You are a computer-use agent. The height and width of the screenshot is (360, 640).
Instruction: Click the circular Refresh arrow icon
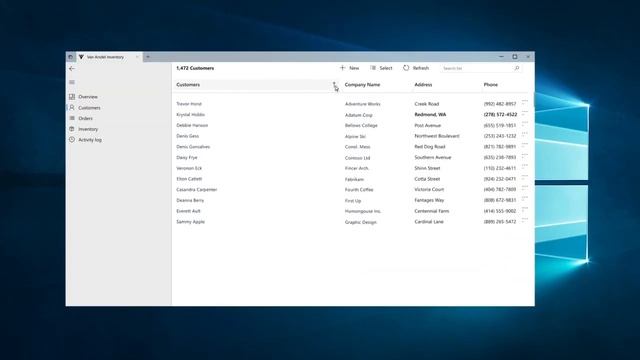[406, 68]
